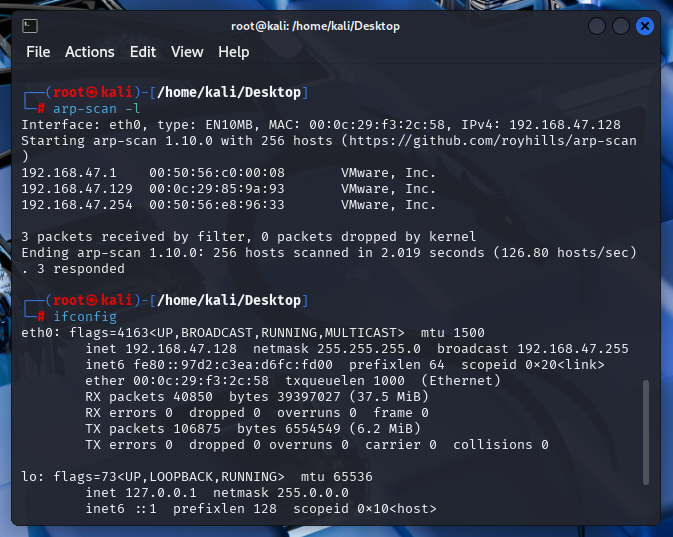This screenshot has width=673, height=537.
Task: Click the terminal icon in title bar
Action: pyautogui.click(x=33, y=26)
